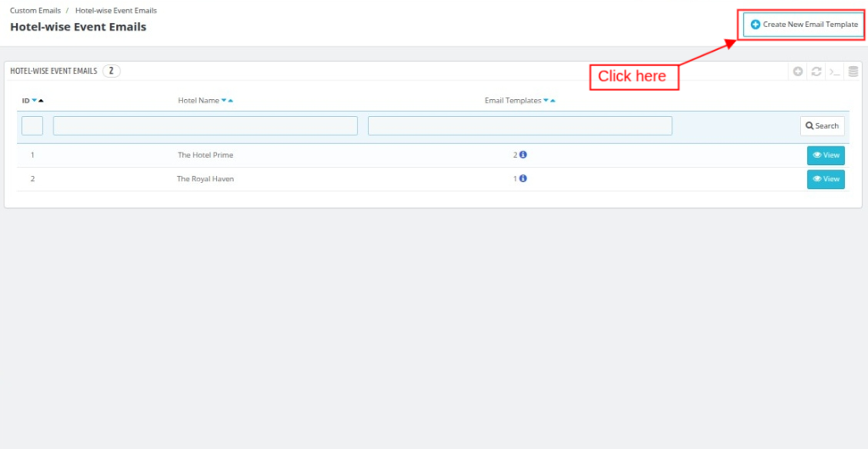
Task: Click info icon next to The Hotel Prime count
Action: point(523,155)
